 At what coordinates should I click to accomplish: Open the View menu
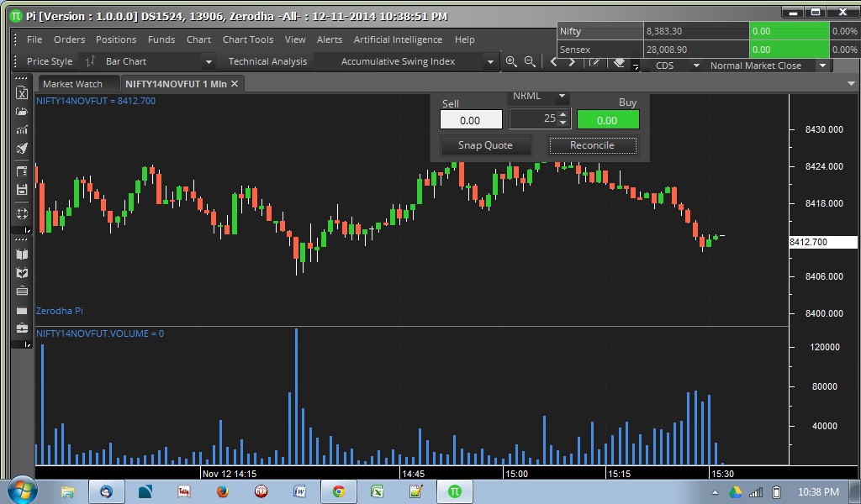(x=295, y=39)
